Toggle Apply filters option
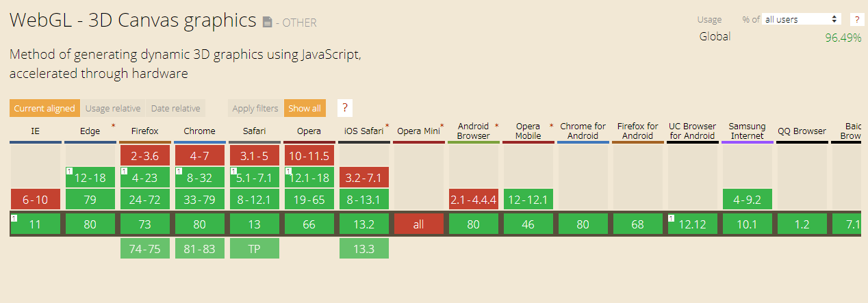 click(x=255, y=108)
